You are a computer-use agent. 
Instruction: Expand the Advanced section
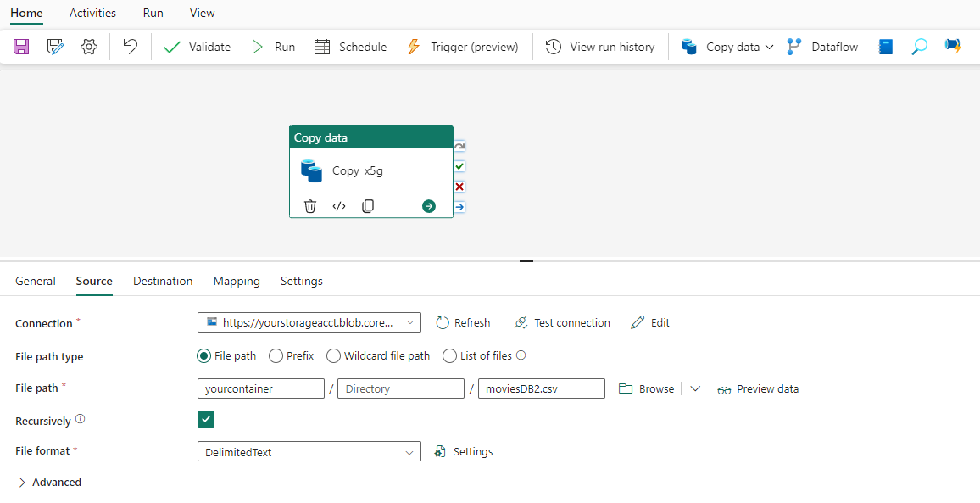point(49,483)
